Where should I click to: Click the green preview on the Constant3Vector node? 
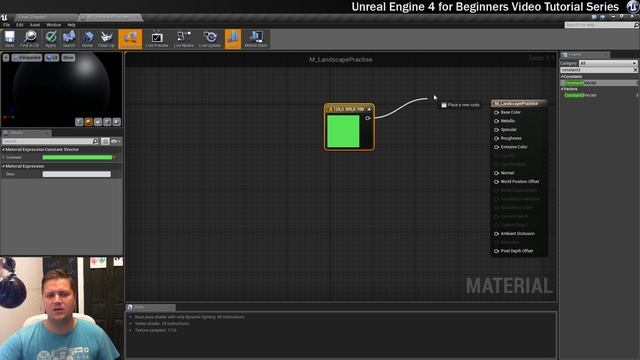[343, 131]
